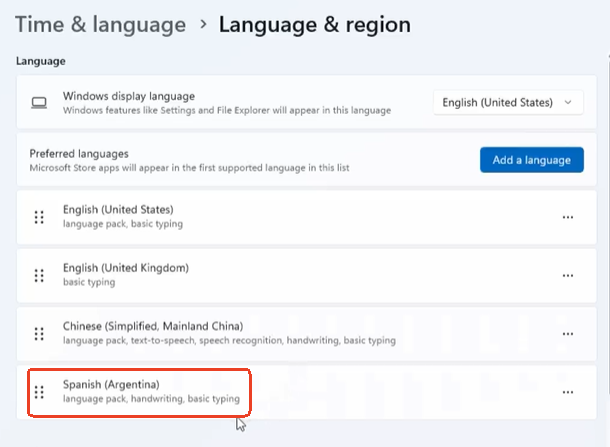Open the three-dot menu for English (United Kingdom)
610x447 pixels.
(x=568, y=275)
